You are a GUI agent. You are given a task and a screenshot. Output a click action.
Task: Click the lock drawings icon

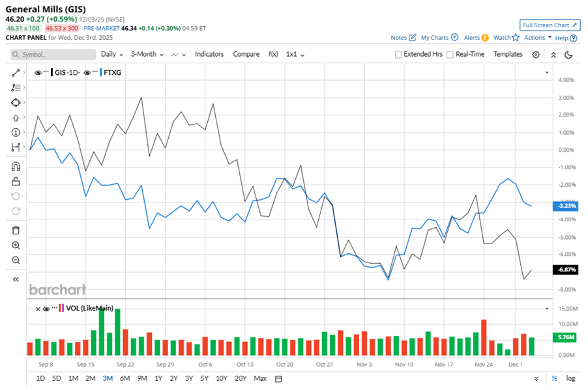16,182
